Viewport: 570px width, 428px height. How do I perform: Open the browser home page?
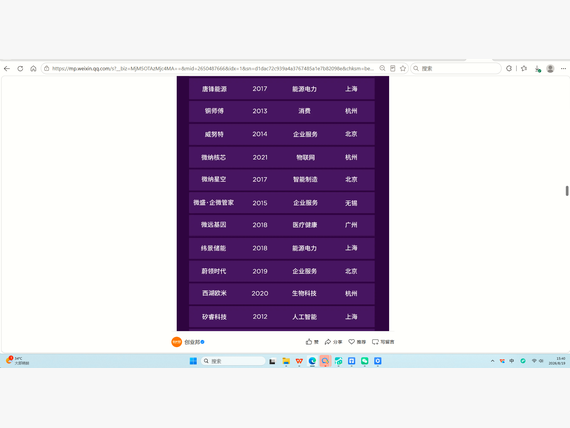(33, 68)
